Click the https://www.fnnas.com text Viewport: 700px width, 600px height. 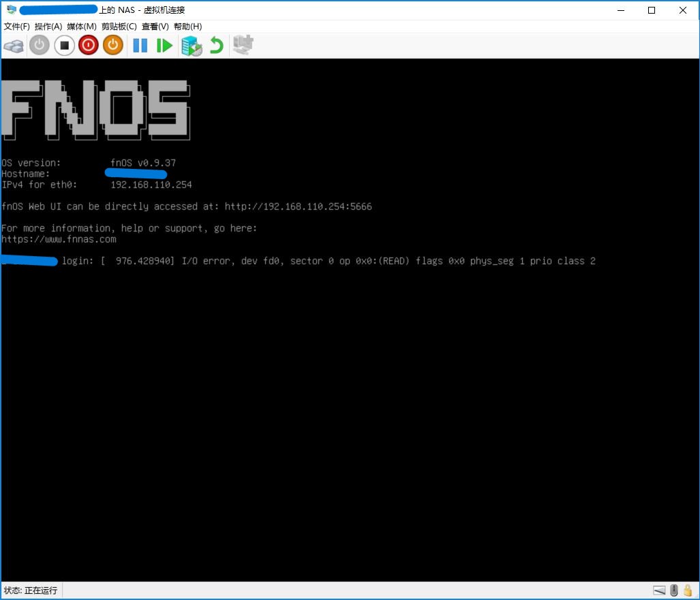(59, 240)
